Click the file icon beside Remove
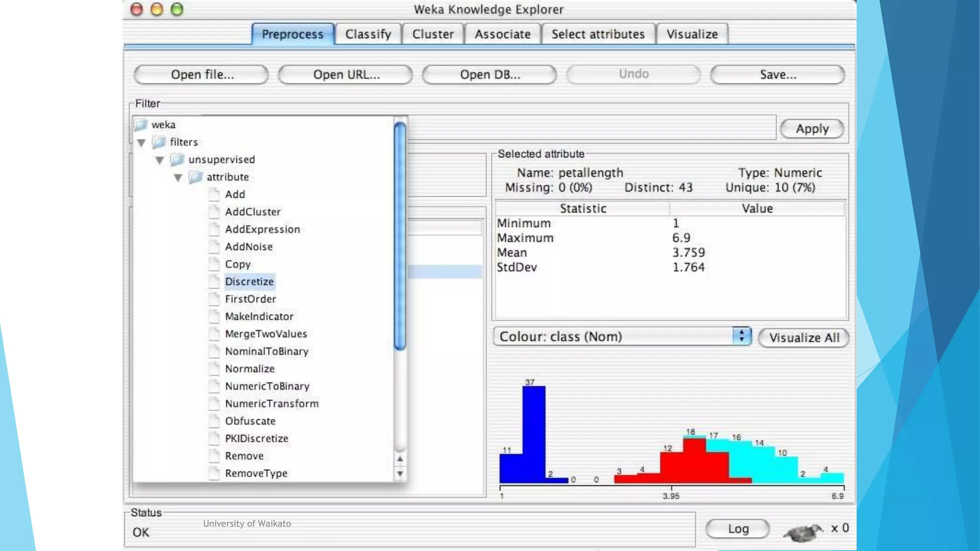Screen dimensions: 980x551 click(x=214, y=456)
